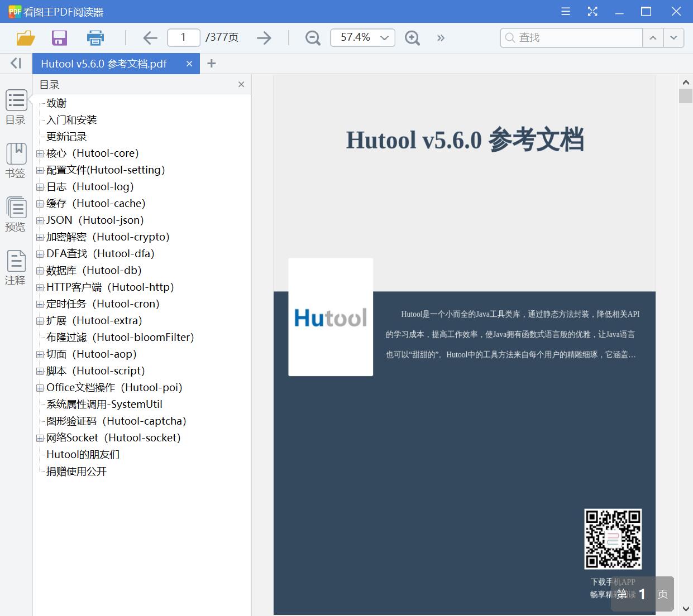Jump to 更新记录 in the outline

point(66,137)
